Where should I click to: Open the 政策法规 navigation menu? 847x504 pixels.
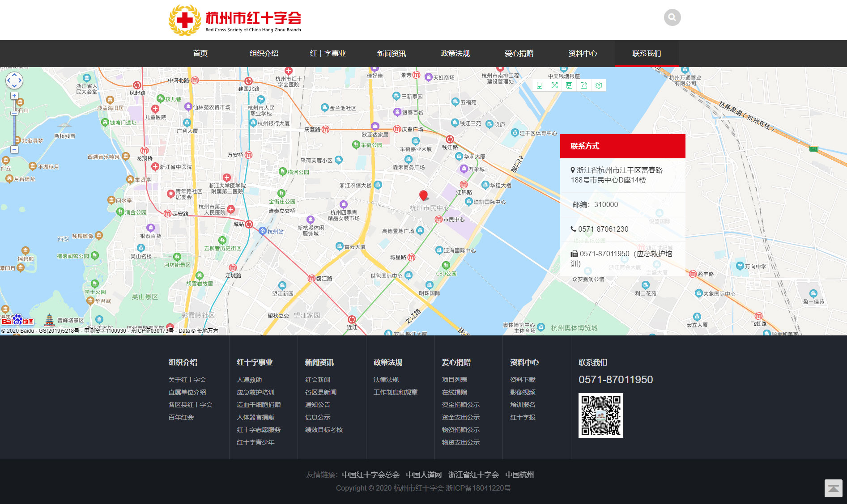455,54
